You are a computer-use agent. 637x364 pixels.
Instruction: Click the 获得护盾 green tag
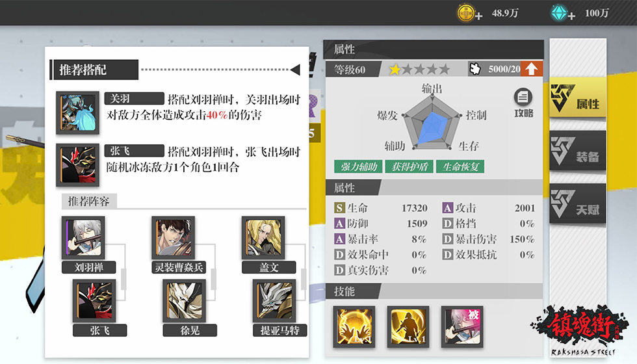click(409, 166)
